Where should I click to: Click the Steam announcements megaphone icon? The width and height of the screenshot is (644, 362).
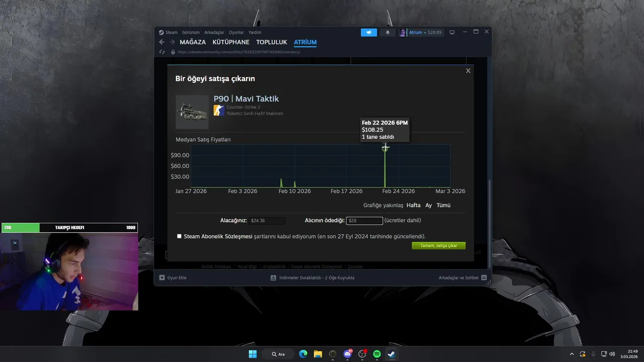coord(369,32)
